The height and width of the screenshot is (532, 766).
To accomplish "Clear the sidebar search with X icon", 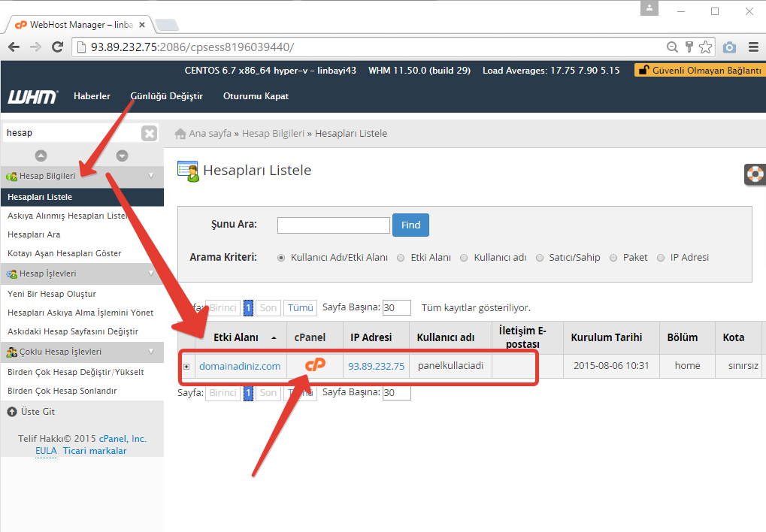I will click(x=150, y=133).
